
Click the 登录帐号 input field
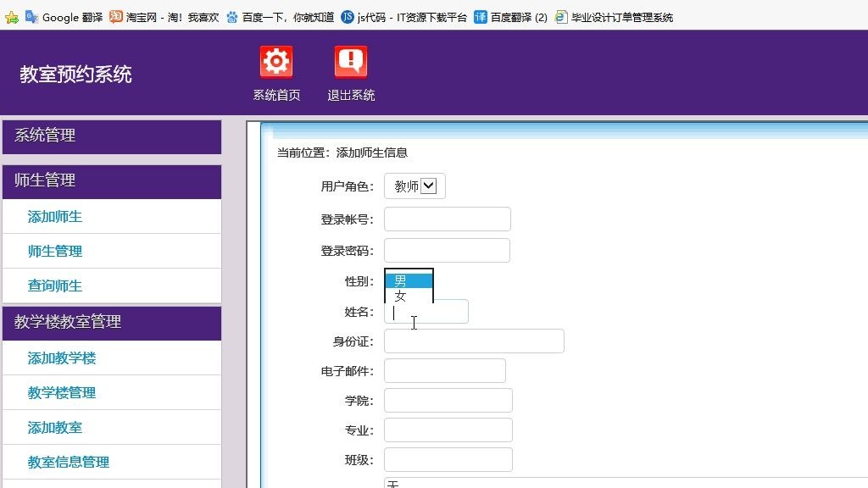(x=447, y=219)
